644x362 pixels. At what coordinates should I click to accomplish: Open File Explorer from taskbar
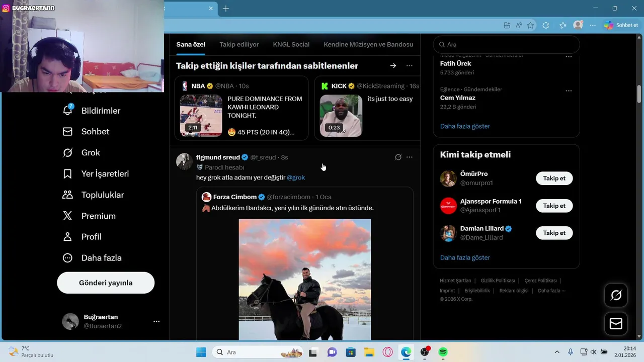369,352
